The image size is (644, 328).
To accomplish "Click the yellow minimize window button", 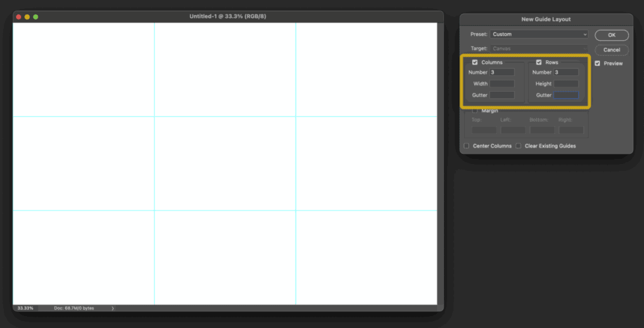I will [27, 16].
